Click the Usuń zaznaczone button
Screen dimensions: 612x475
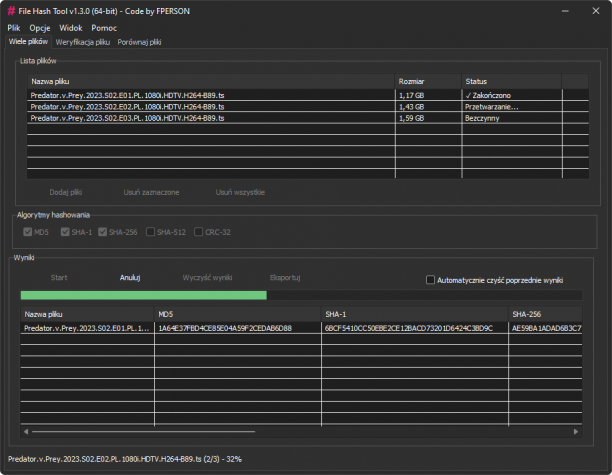(151, 192)
